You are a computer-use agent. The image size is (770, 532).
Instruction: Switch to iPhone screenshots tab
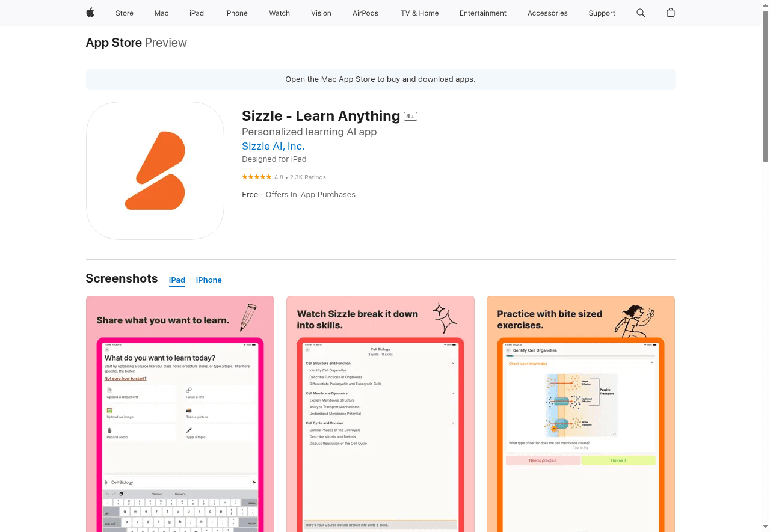[x=209, y=280]
